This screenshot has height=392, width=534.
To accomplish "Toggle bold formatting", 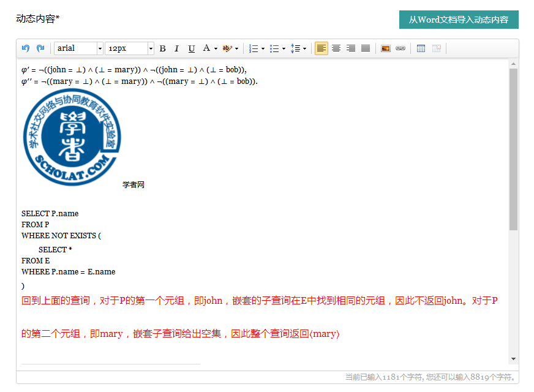I will pyautogui.click(x=162, y=48).
